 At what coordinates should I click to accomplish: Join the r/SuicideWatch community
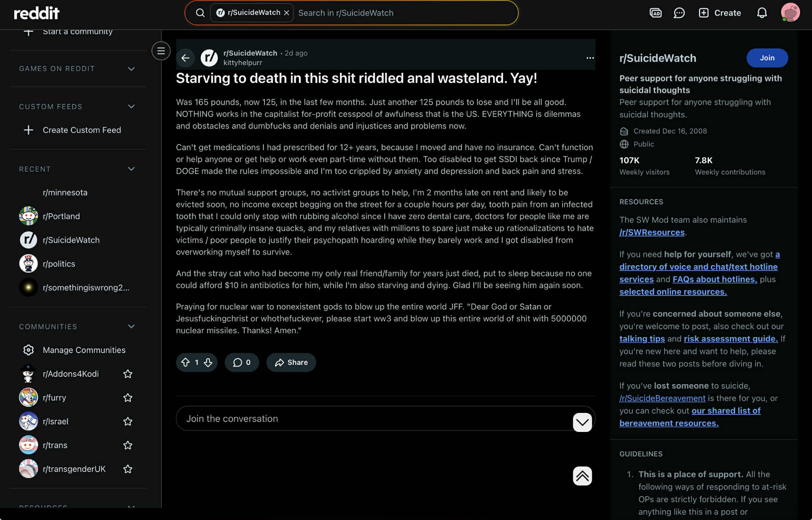(x=767, y=58)
